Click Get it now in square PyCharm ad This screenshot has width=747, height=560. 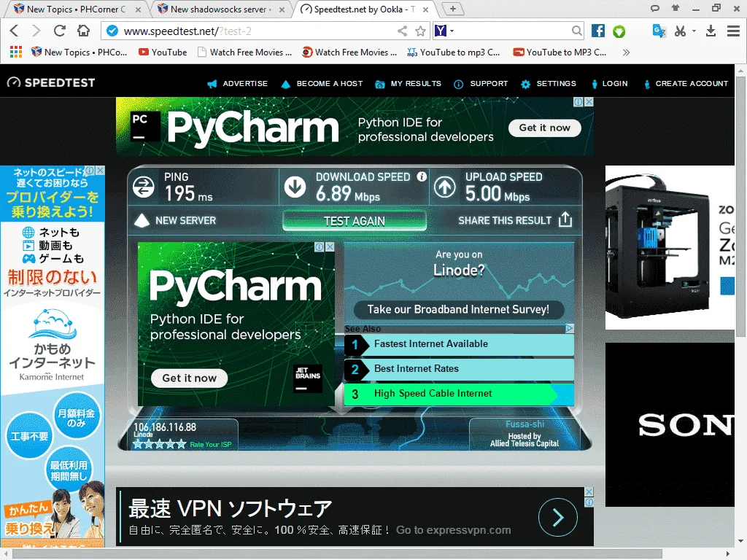pyautogui.click(x=189, y=378)
